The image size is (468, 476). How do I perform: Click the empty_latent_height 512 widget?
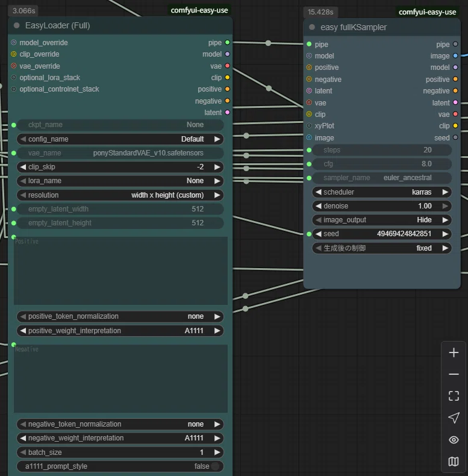(120, 223)
